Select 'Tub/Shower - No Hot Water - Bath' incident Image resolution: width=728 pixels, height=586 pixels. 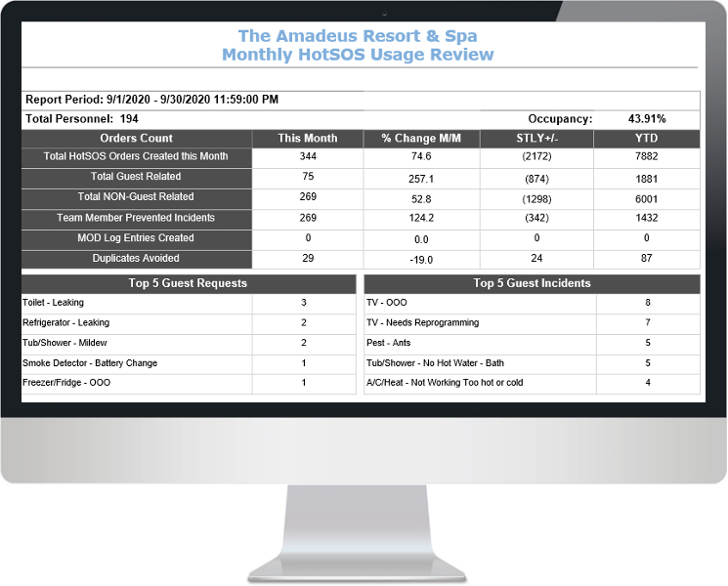532,362
